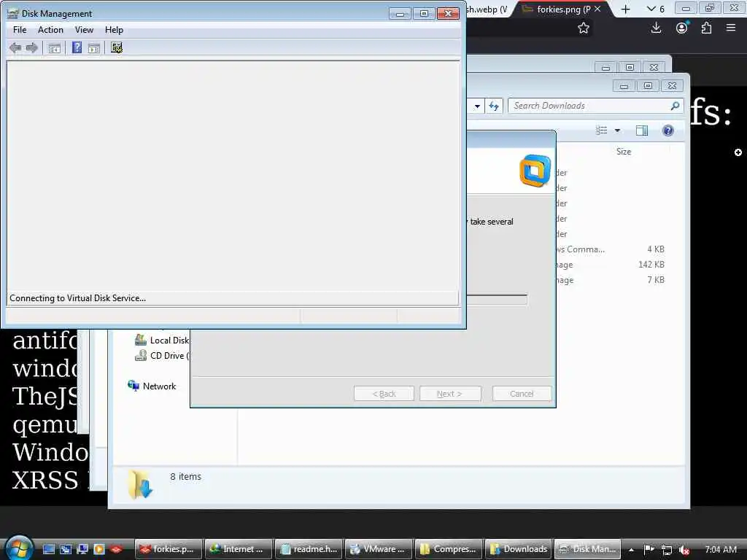Screen dimensions: 747x560
Task: Toggle the Show/Hide Console Tree toolbar icon
Action: pos(54,47)
